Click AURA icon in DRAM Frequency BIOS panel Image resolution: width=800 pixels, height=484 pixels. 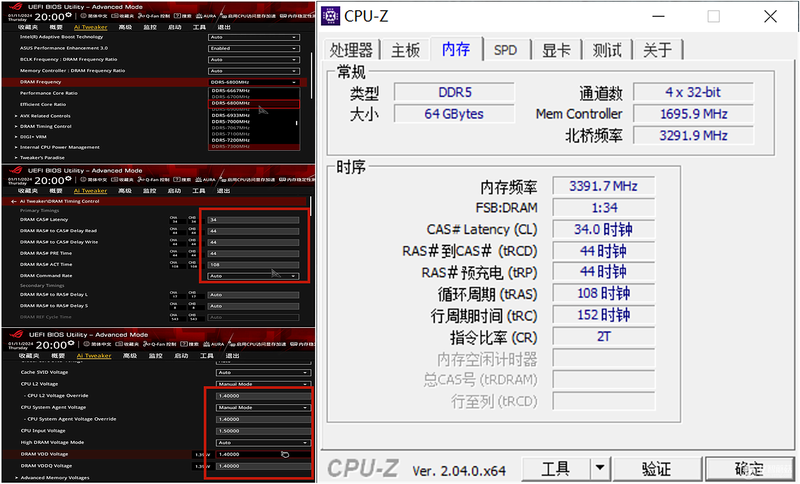click(199, 16)
